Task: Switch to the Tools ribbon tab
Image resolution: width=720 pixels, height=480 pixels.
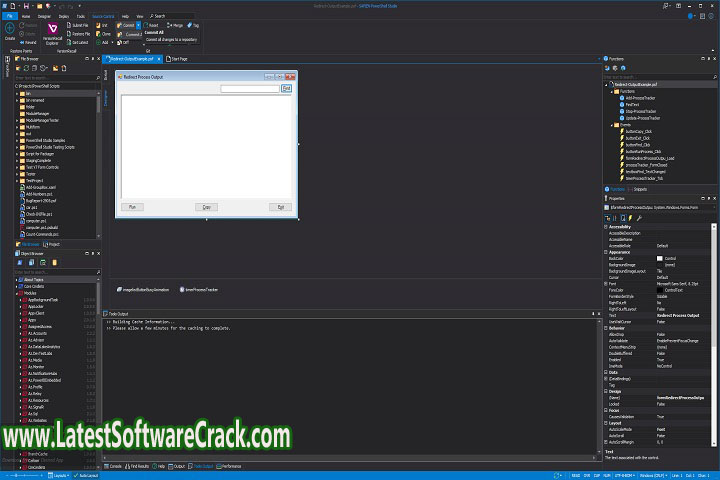Action: tap(81, 16)
